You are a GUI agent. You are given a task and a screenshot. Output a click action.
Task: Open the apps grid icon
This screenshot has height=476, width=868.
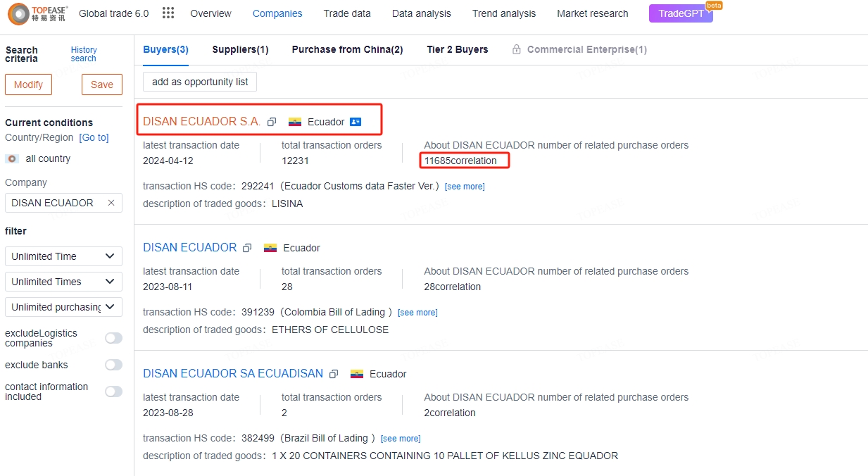point(168,13)
